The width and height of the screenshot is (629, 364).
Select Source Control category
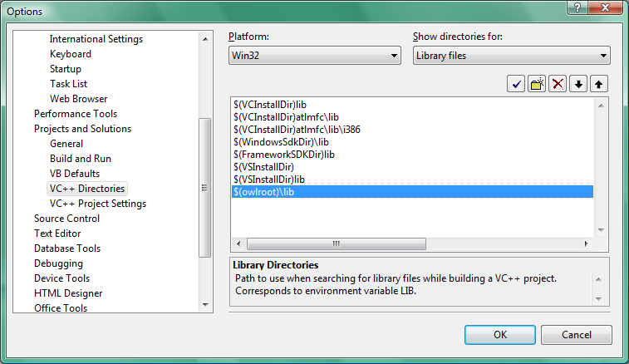tap(66, 219)
